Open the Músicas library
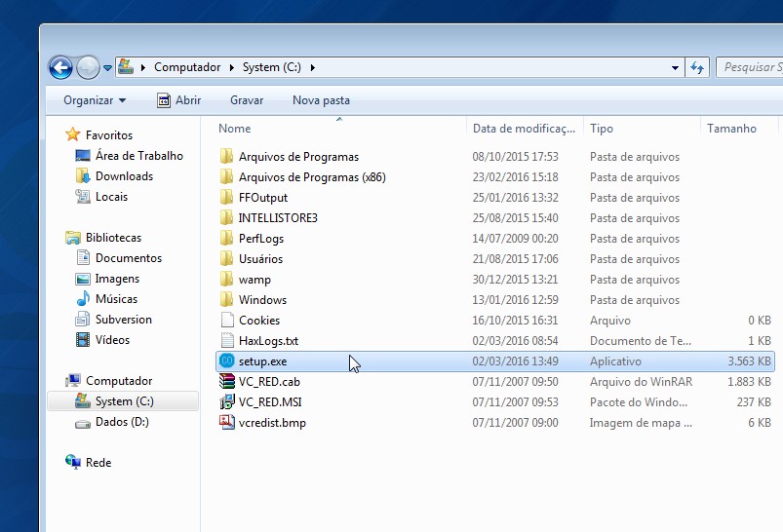The width and height of the screenshot is (783, 532). click(x=116, y=299)
